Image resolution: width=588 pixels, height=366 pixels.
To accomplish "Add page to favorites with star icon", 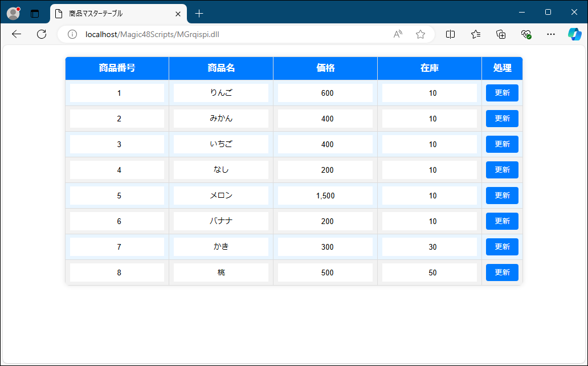I will click(x=420, y=34).
